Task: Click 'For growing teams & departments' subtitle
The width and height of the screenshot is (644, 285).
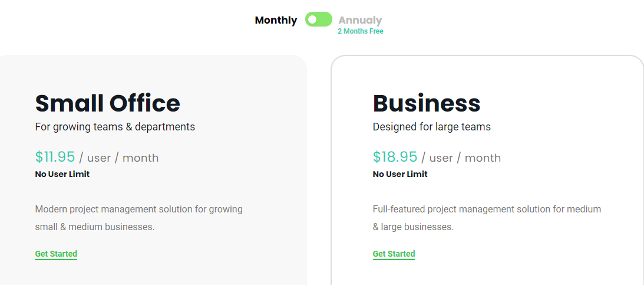Action: coord(115,127)
